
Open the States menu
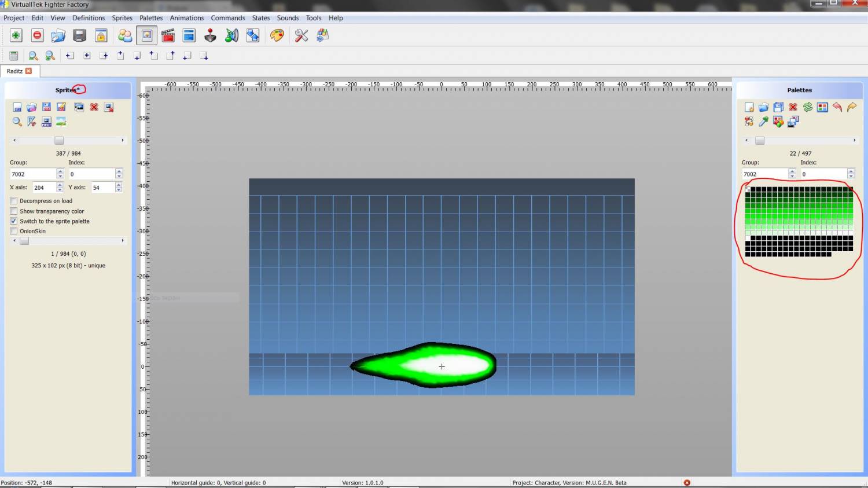tap(261, 18)
